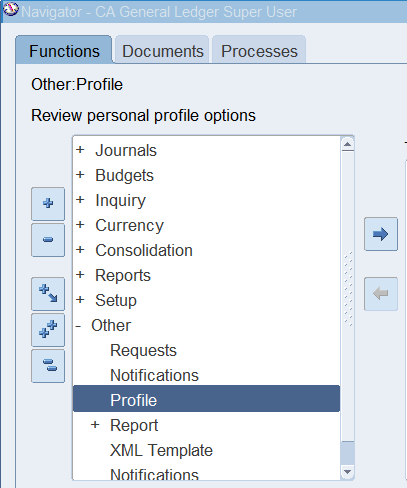Expand the Journals tree node
Screen dimensions: 407x488
click(80, 150)
